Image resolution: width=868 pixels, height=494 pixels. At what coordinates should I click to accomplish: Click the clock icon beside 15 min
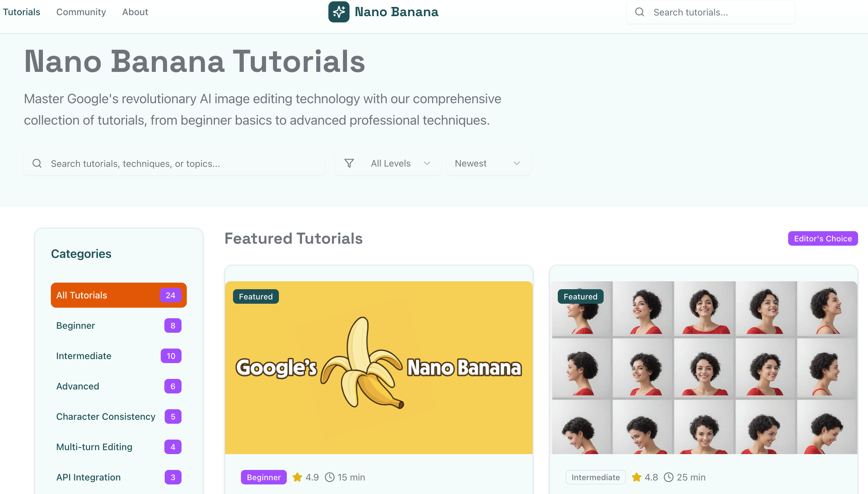click(x=330, y=477)
